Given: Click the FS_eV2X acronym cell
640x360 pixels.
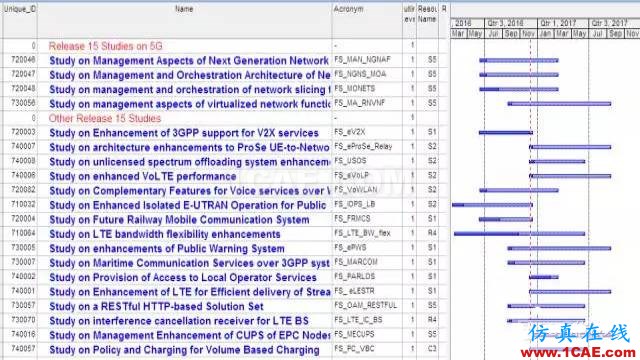Looking at the screenshot, I should click(350, 132).
